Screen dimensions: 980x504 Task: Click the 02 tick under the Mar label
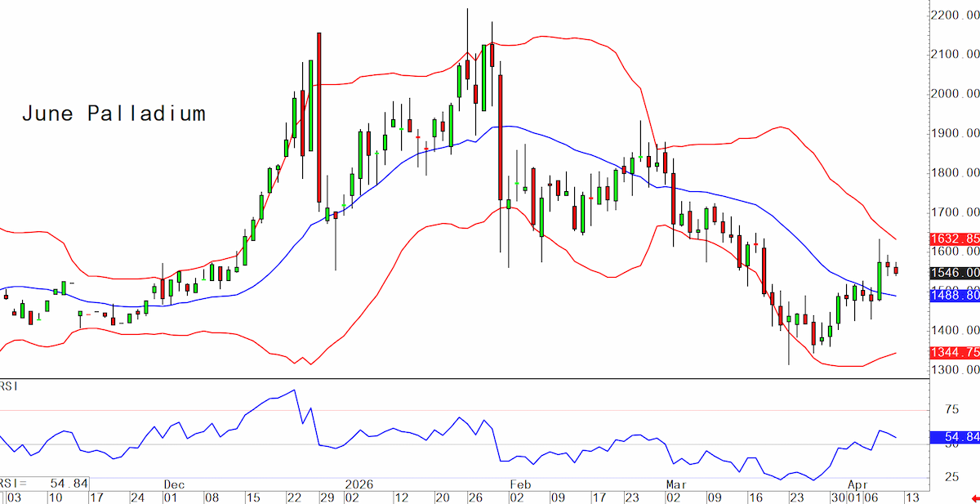tap(672, 497)
